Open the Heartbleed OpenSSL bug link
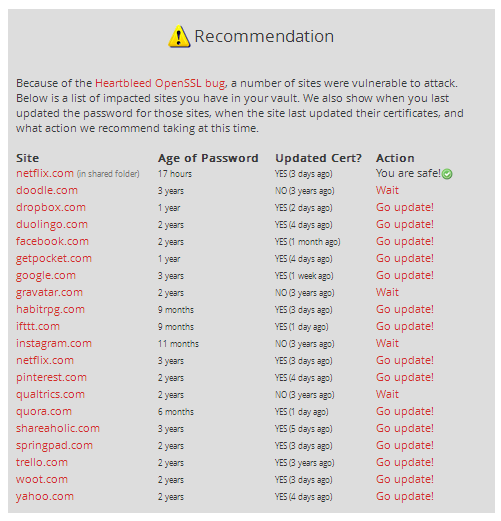The width and height of the screenshot is (501, 521). point(160,83)
